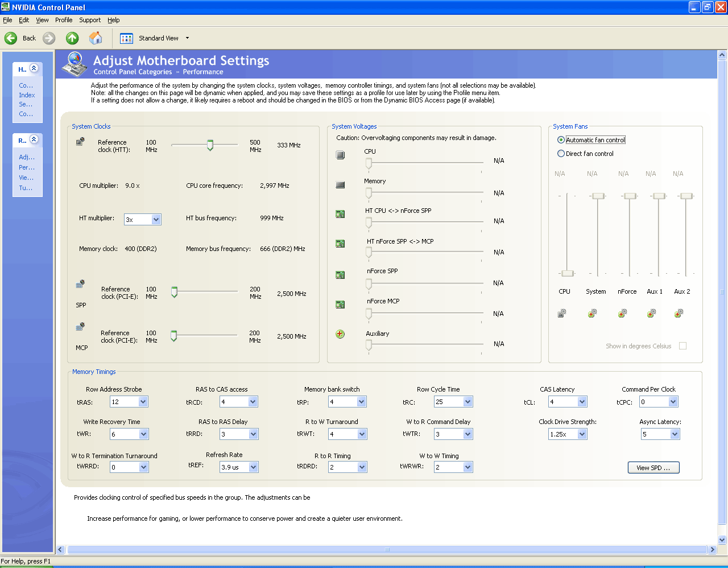Image resolution: width=728 pixels, height=568 pixels.
Task: Open the Support menu
Action: [90, 20]
